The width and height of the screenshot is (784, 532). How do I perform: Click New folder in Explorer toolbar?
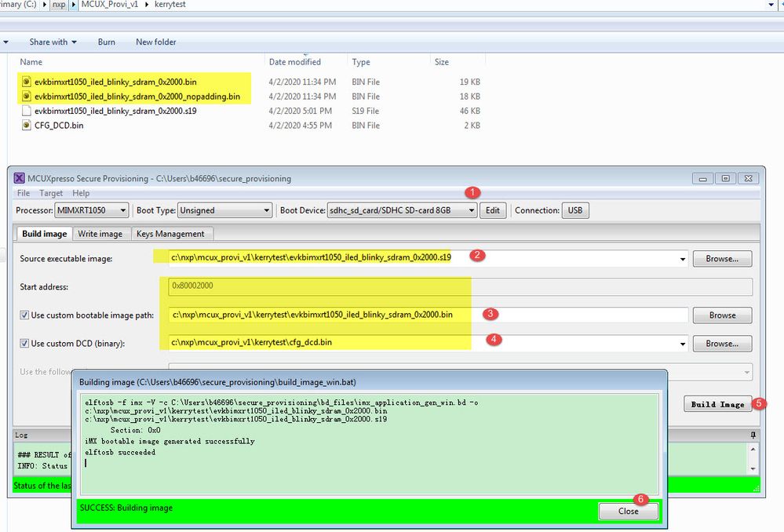coord(156,42)
